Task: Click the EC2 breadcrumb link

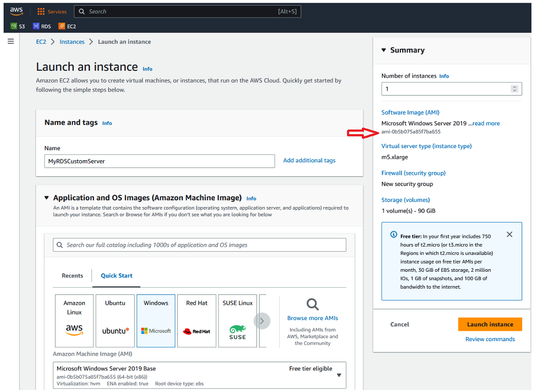Action: point(41,42)
